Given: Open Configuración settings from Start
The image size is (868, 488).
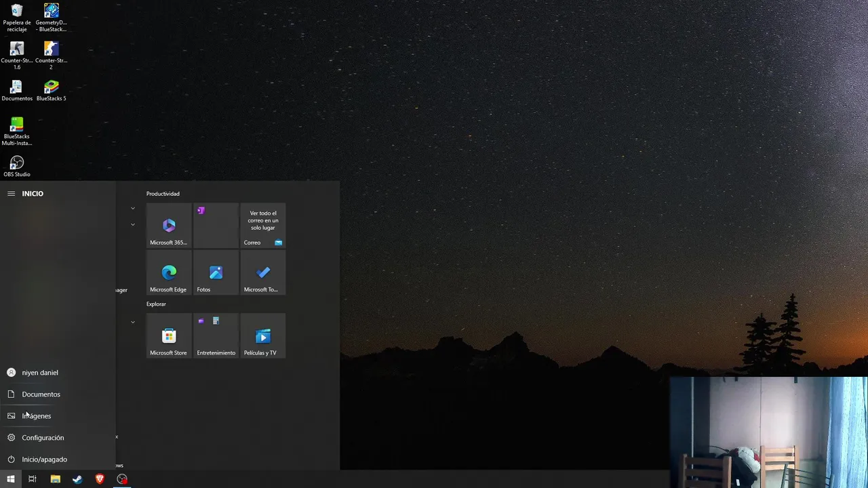Looking at the screenshot, I should [x=58, y=438].
